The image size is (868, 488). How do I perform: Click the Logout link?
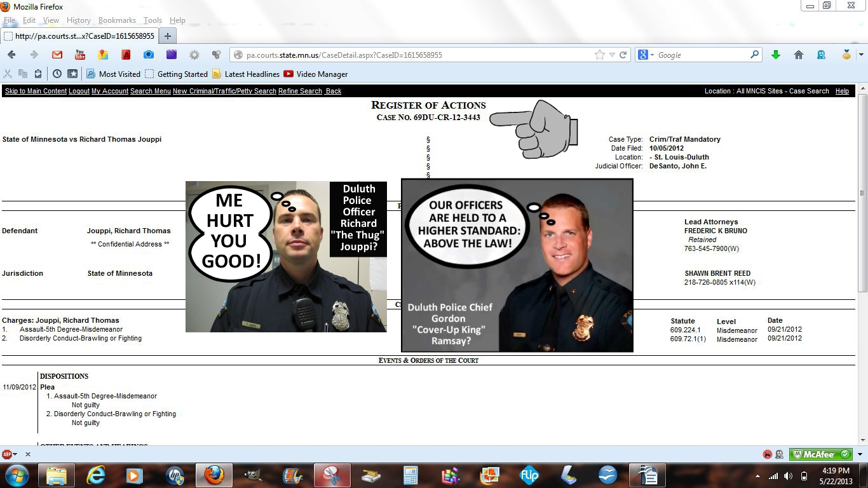coord(79,91)
